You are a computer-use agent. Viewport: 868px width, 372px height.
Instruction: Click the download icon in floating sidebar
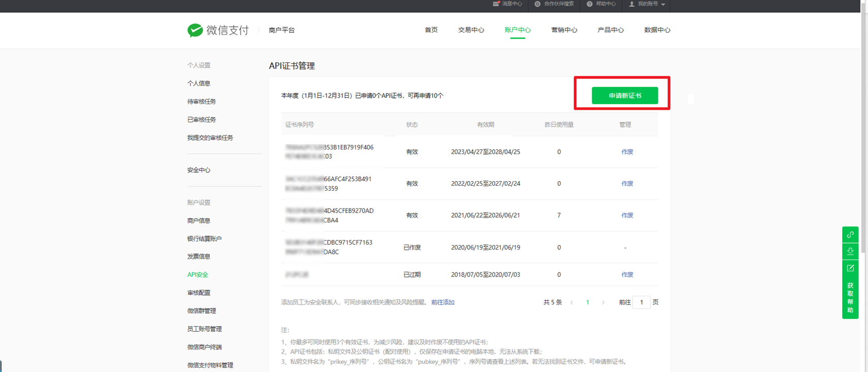[x=850, y=251]
